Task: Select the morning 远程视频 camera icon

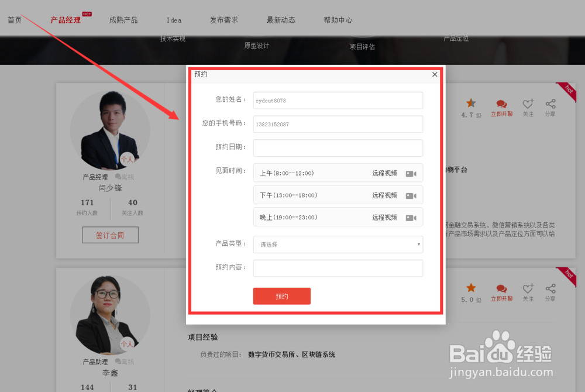Action: point(412,173)
